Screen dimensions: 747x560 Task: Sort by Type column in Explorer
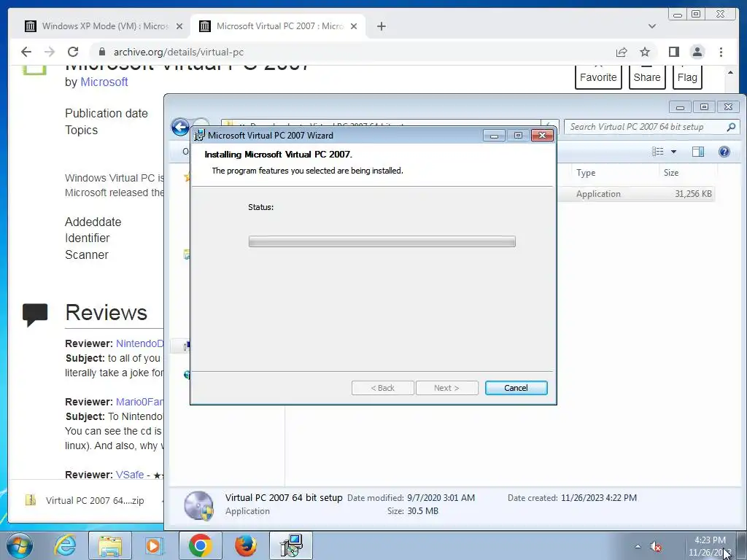[x=586, y=173]
